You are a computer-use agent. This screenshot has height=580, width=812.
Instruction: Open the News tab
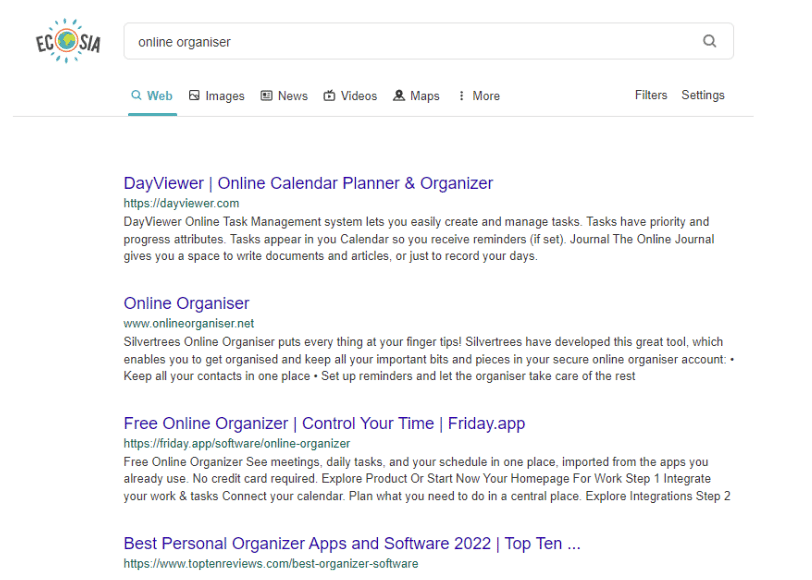284,96
